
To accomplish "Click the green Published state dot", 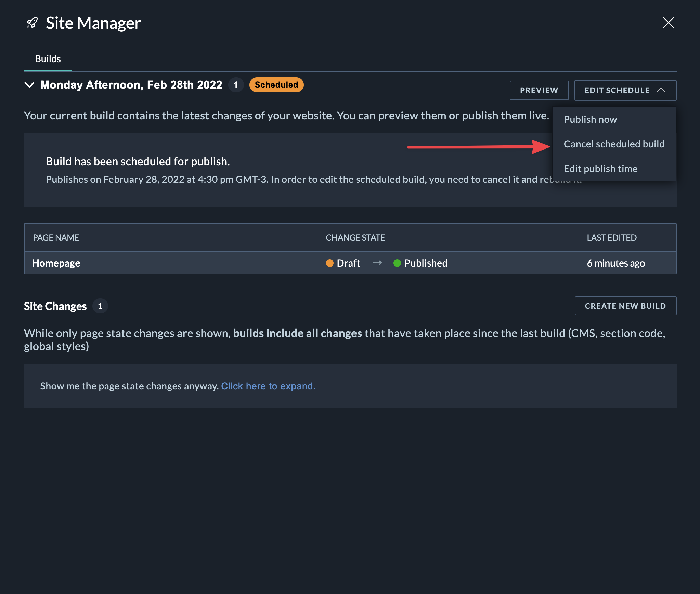I will pyautogui.click(x=397, y=263).
